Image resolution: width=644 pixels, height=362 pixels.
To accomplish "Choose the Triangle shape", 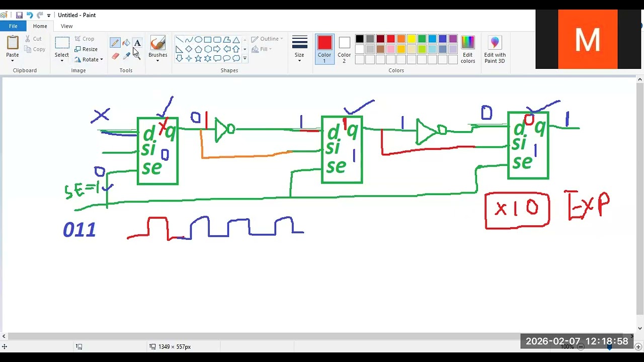I will [236, 40].
